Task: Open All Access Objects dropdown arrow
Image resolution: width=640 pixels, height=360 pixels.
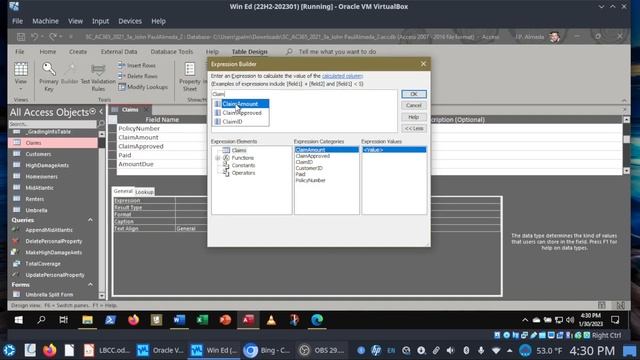Action: point(93,112)
